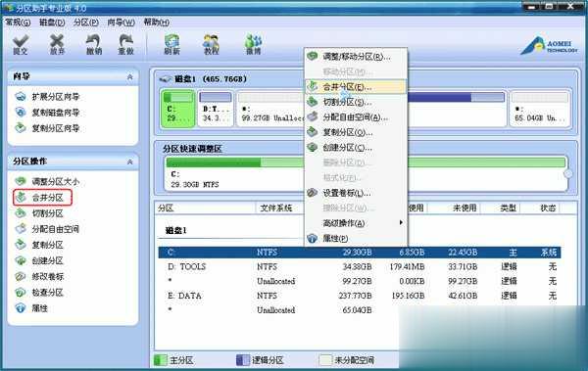588x371 pixels.
Task: Click the 重做 (Redo) toolbar icon
Action: (126, 45)
